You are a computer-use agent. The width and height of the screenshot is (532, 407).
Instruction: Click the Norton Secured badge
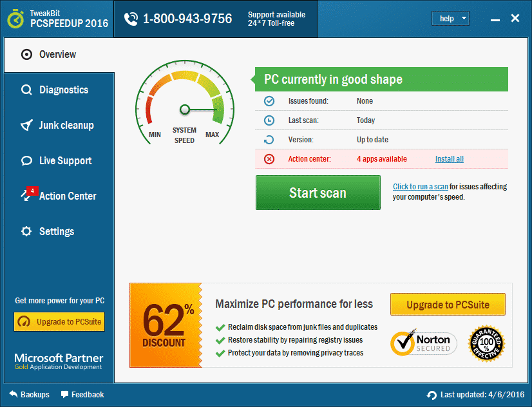(423, 343)
